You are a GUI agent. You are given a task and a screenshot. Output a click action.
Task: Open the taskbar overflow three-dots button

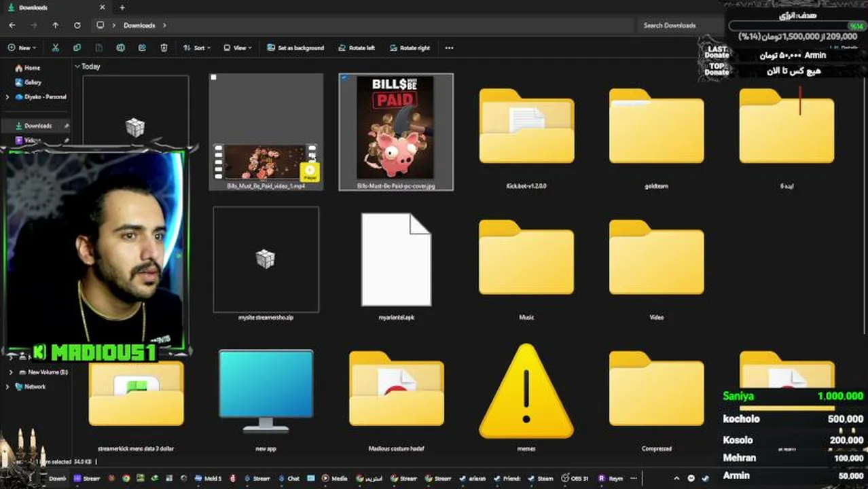tap(634, 478)
